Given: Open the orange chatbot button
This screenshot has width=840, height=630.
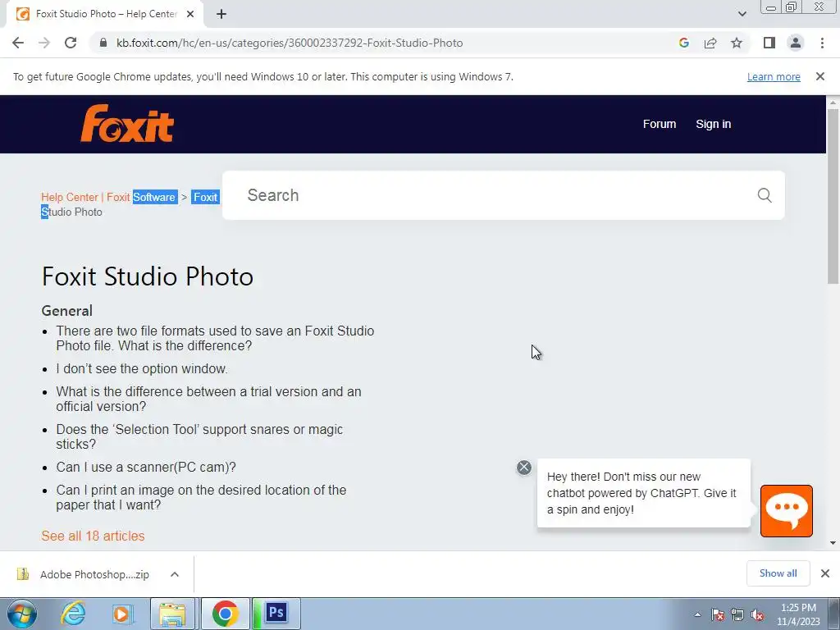Looking at the screenshot, I should click(787, 510).
